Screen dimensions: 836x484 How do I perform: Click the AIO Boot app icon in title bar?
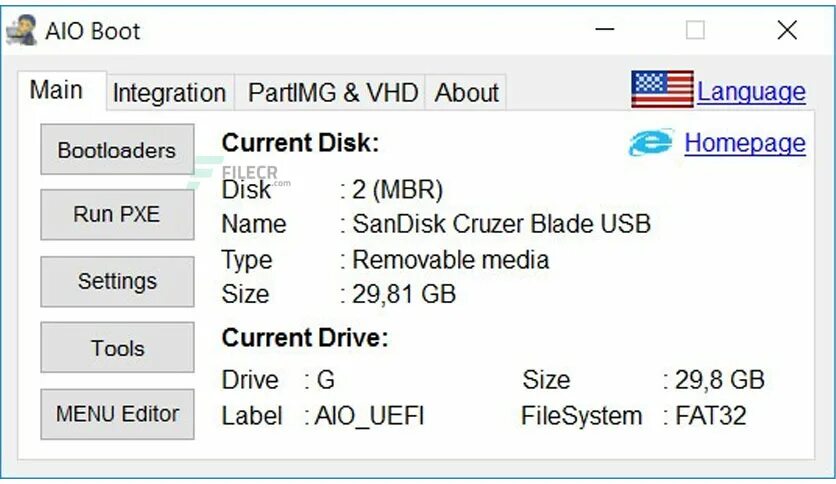click(21, 31)
